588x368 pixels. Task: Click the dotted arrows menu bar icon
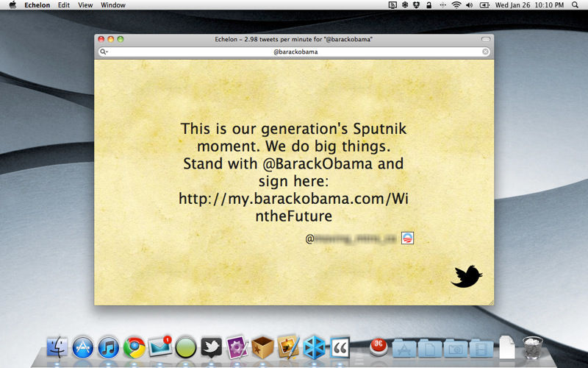(x=442, y=5)
